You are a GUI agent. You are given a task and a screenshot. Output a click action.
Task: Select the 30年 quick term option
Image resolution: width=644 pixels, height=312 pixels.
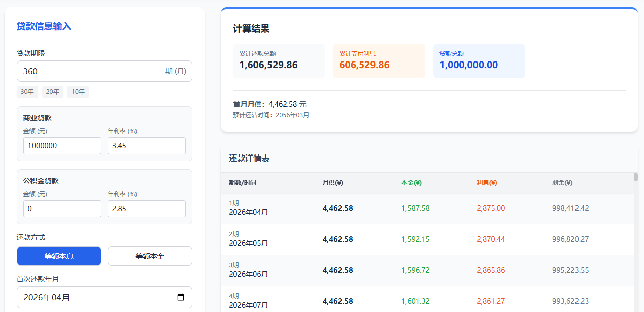[27, 92]
